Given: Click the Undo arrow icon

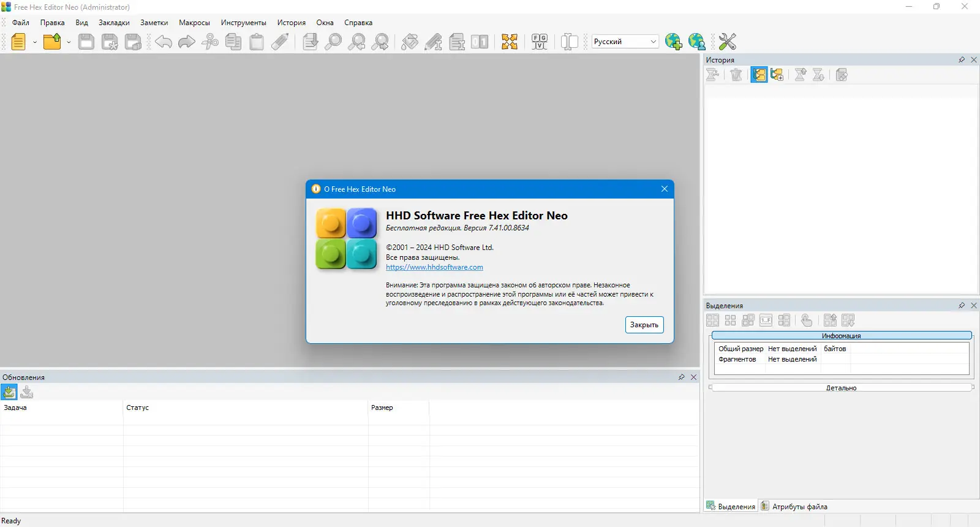Looking at the screenshot, I should click(164, 42).
